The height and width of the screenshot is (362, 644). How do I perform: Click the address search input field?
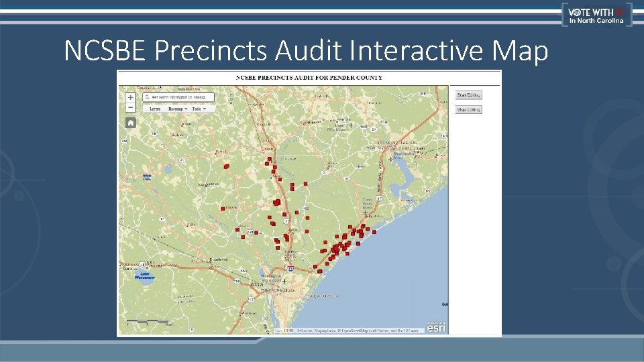point(178,97)
